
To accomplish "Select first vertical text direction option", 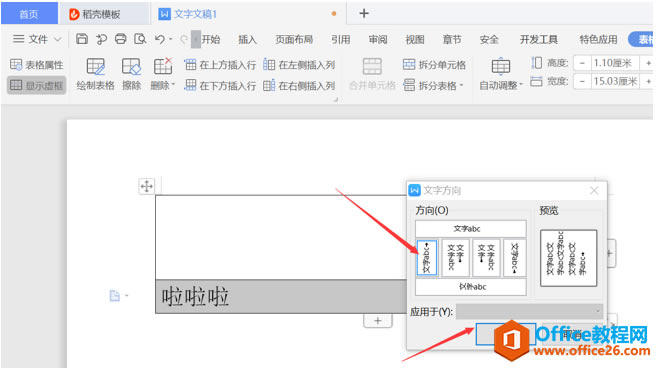I will [x=427, y=258].
